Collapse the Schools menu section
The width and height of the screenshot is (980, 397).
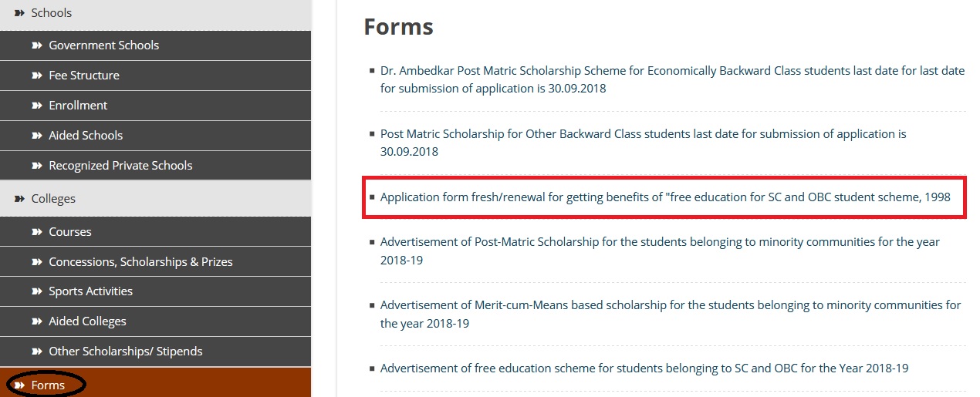(52, 13)
